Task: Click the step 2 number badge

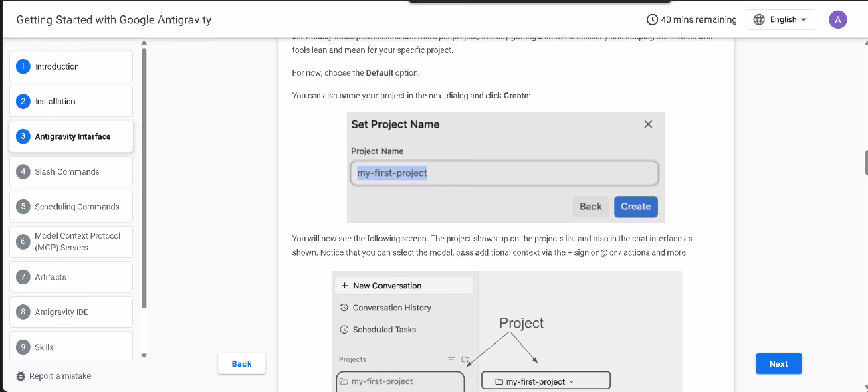Action: (x=23, y=101)
